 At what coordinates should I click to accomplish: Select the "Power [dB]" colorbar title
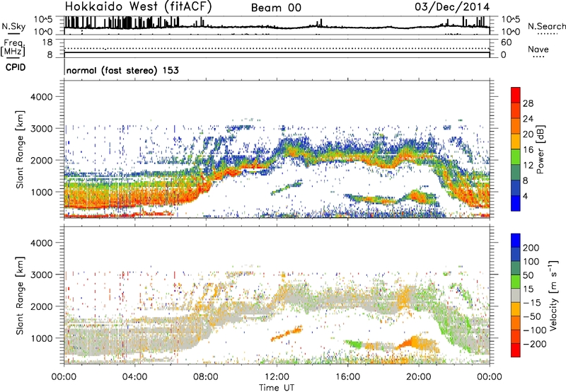point(540,149)
